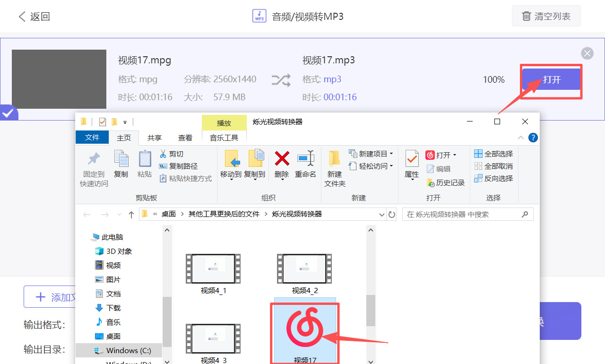This screenshot has width=605, height=364.
Task: Toggle the blue checkmark on the 视频17 item
Action: click(7, 113)
